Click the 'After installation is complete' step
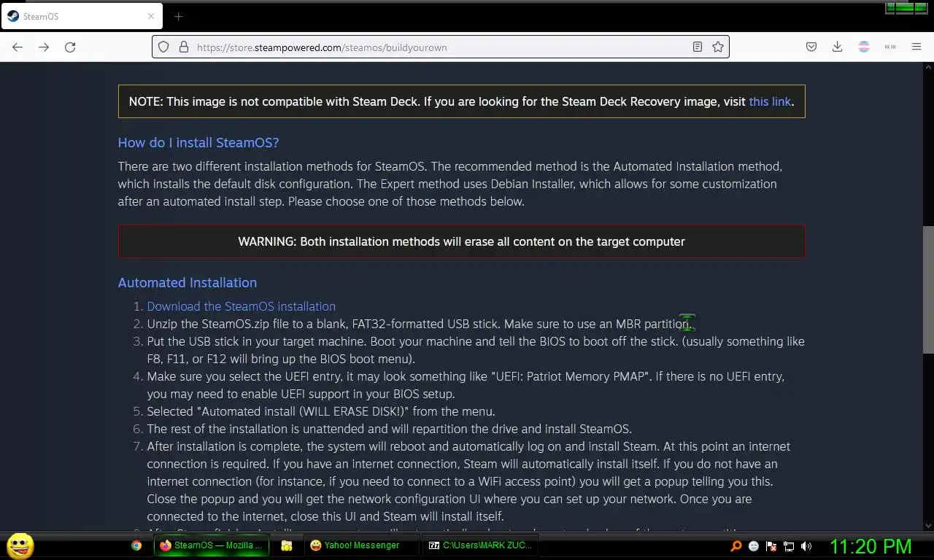Viewport: 934px width, 560px height. pos(468,481)
